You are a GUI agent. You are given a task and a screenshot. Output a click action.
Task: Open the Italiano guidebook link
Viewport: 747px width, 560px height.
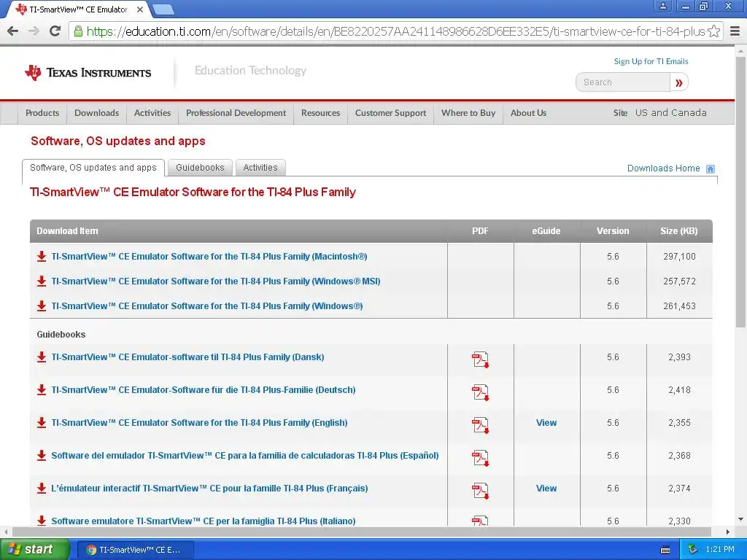click(x=204, y=521)
